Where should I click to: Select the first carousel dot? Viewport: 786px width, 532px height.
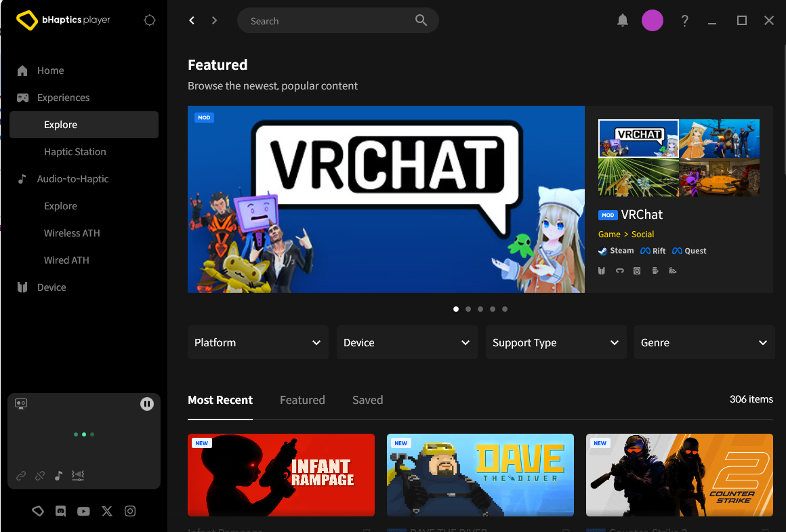[455, 309]
